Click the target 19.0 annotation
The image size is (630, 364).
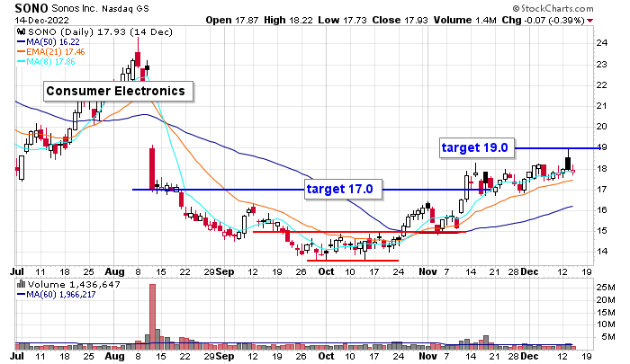pos(477,147)
